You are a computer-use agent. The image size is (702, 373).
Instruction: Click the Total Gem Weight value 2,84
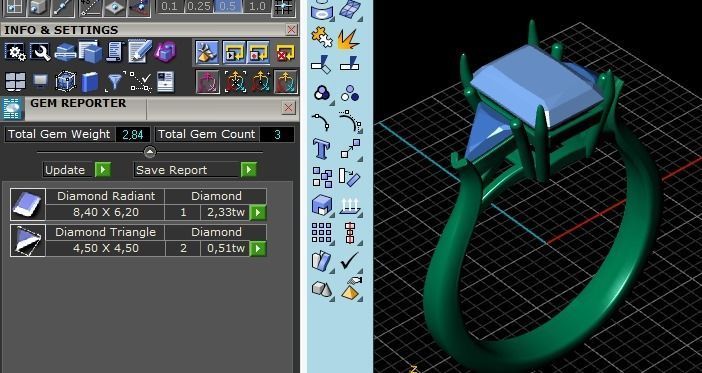[133, 134]
